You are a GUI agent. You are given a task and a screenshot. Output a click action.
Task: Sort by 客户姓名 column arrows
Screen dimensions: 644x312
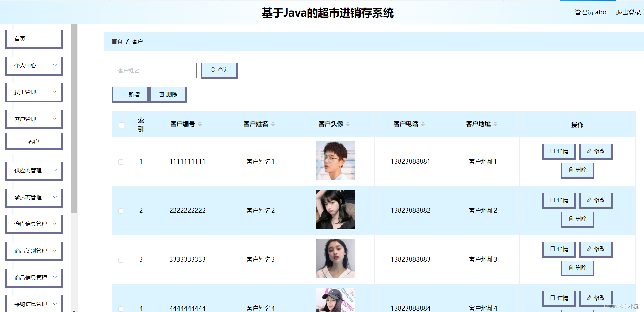[273, 124]
